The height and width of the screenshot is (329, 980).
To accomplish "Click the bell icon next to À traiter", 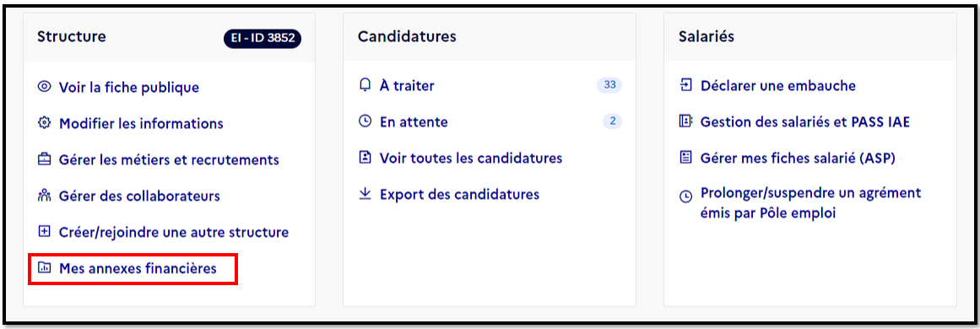I will [365, 85].
